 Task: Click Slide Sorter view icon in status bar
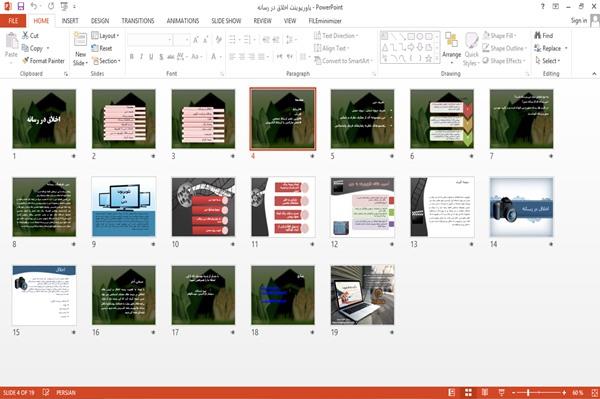coord(468,392)
